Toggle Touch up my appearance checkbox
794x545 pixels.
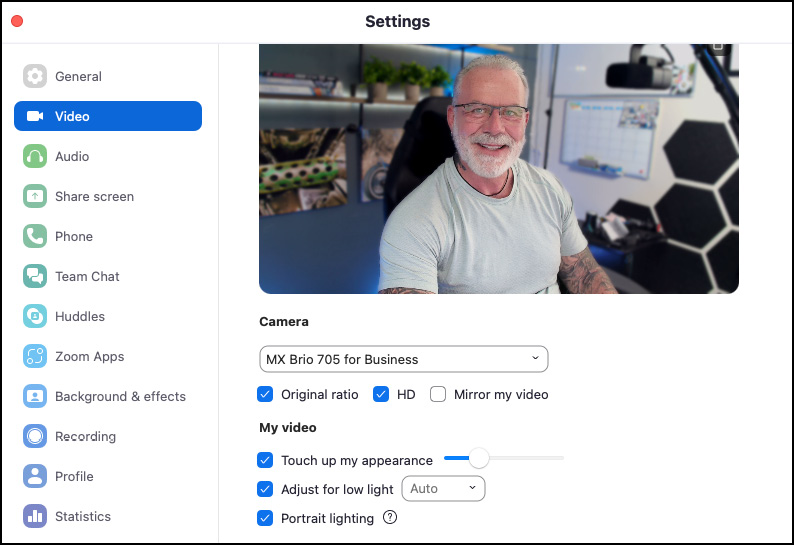click(x=265, y=460)
